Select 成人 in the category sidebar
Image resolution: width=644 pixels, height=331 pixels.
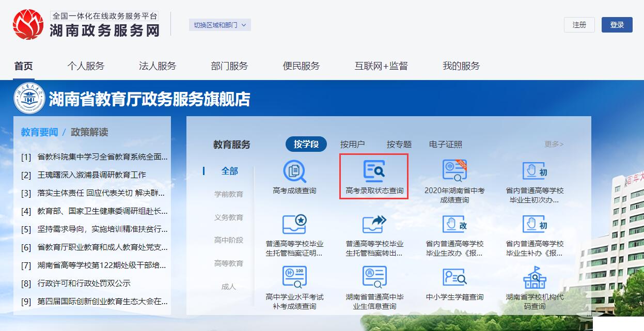[x=229, y=287]
